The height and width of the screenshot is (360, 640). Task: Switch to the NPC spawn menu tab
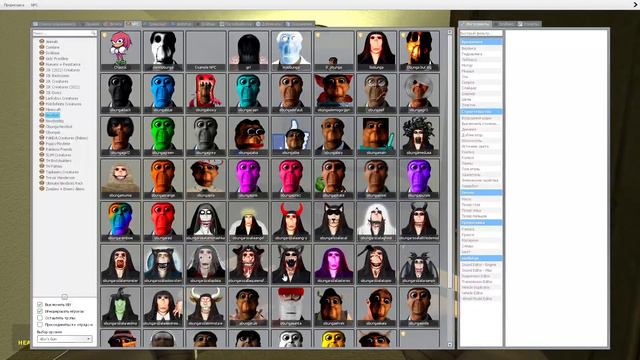[x=133, y=24]
